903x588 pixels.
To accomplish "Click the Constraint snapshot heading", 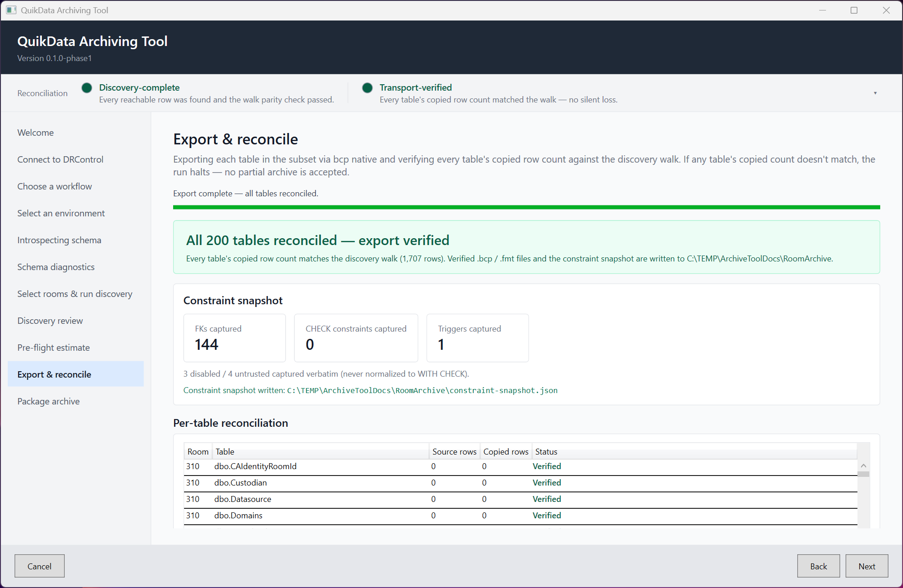I will pos(233,301).
